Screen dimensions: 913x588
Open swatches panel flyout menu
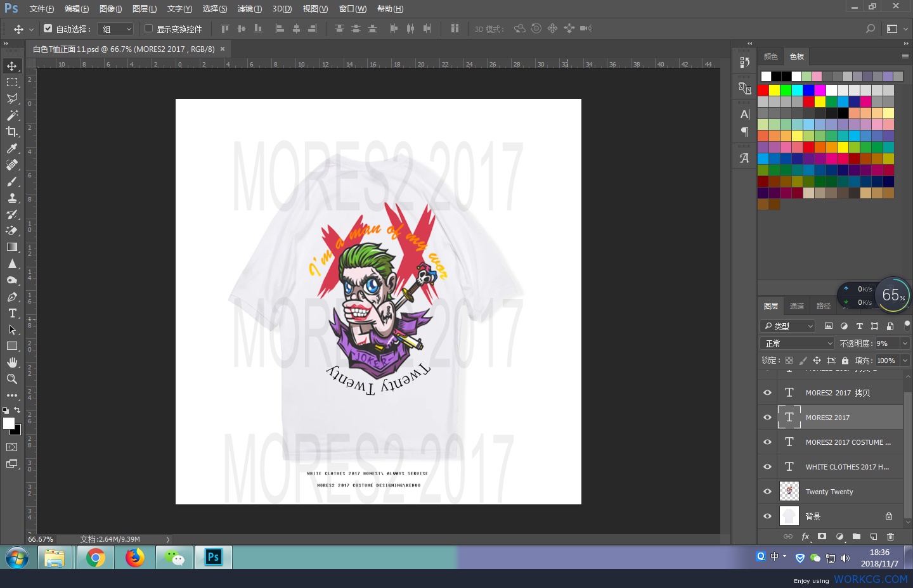point(905,56)
